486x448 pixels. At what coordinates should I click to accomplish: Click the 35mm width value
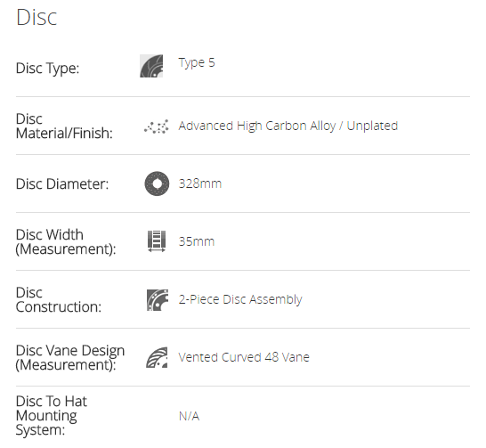coord(197,241)
